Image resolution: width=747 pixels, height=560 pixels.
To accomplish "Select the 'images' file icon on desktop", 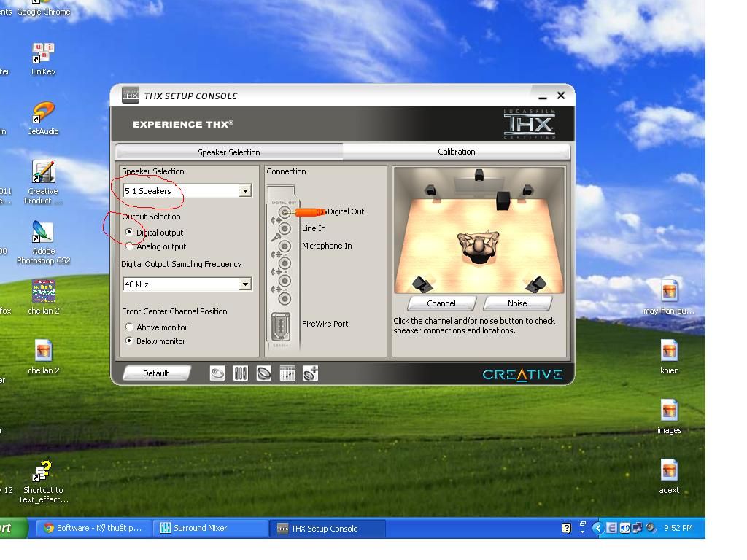I will point(669,411).
